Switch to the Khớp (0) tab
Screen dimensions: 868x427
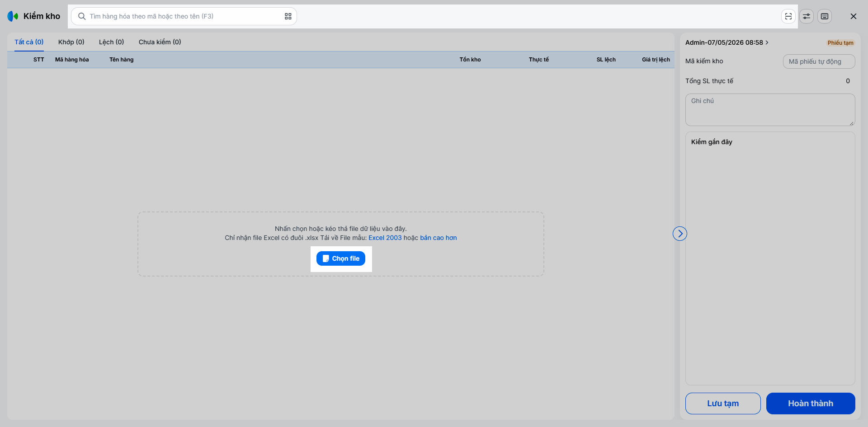coord(71,42)
